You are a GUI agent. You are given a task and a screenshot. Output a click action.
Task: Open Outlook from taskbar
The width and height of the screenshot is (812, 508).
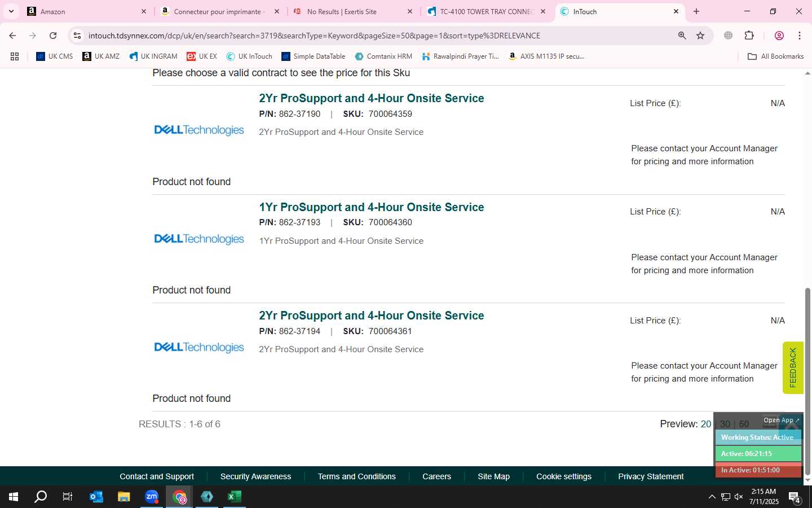click(x=96, y=497)
